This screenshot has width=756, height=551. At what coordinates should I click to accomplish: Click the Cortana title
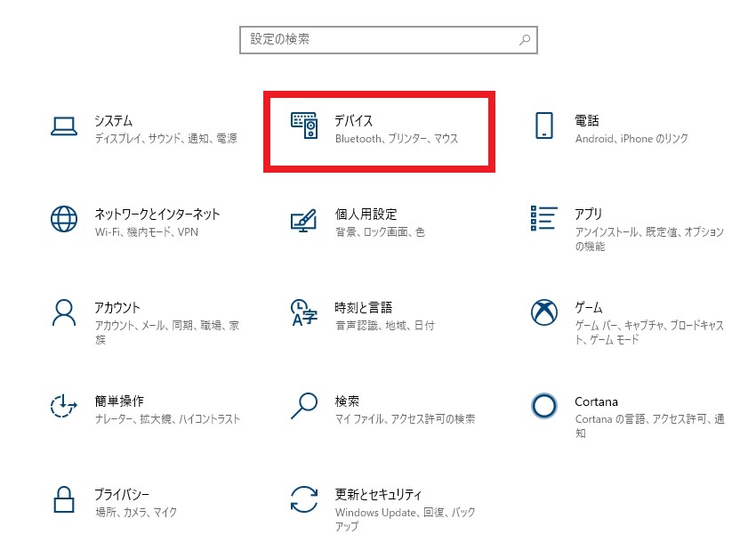pos(597,401)
